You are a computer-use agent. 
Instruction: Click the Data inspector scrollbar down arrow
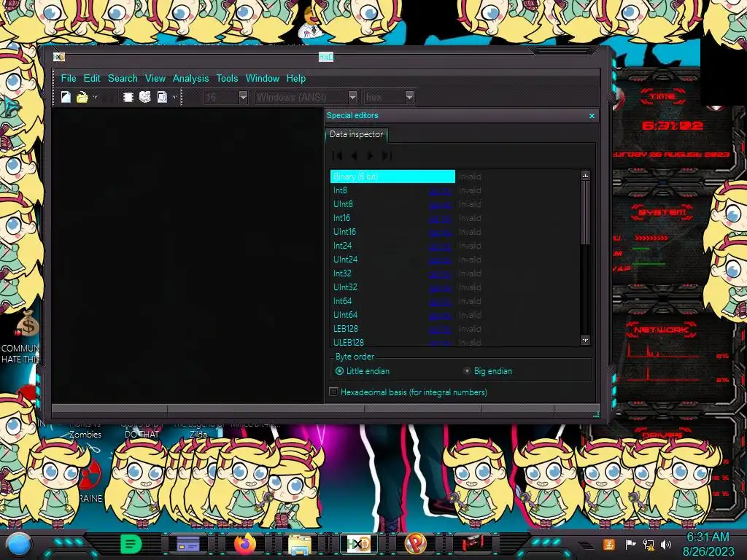tap(585, 340)
